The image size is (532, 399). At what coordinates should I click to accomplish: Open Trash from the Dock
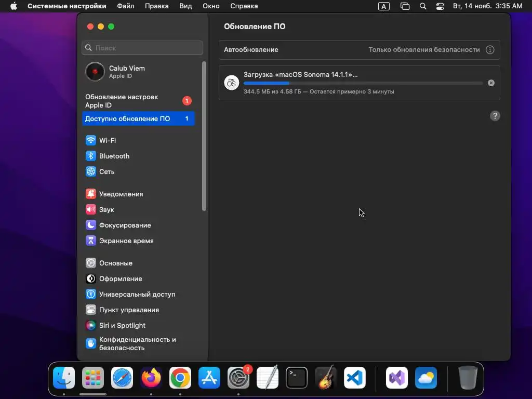point(468,378)
